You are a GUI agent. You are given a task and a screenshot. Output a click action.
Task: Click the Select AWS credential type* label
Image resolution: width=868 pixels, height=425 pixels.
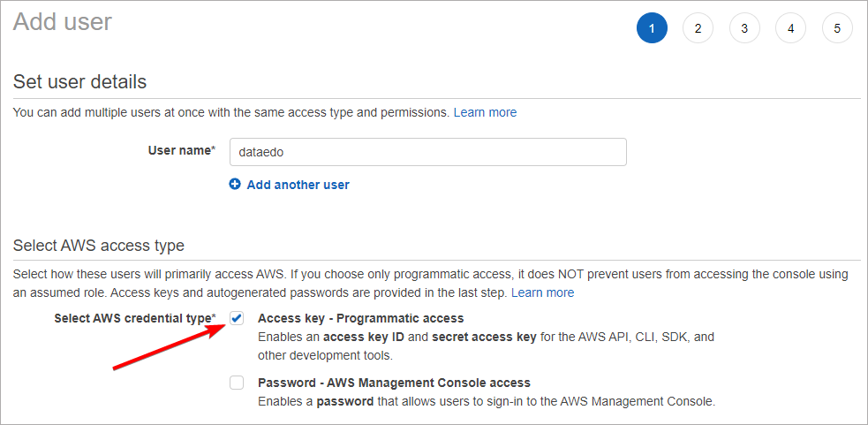pyautogui.click(x=136, y=318)
